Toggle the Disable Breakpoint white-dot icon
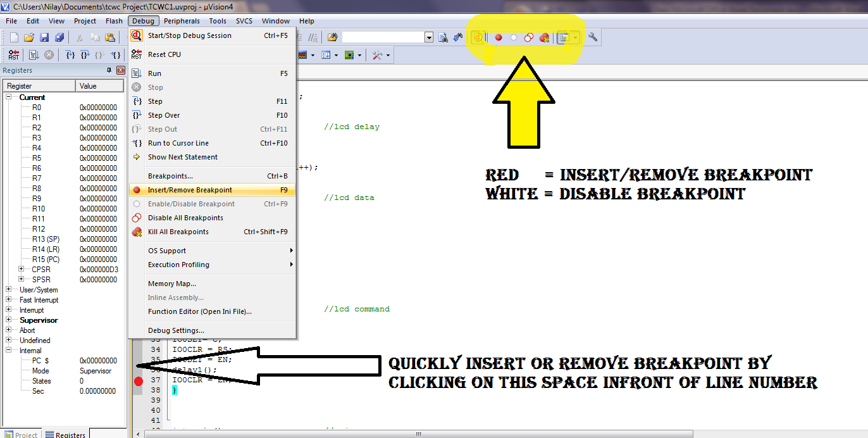The width and height of the screenshot is (868, 438). pyautogui.click(x=513, y=37)
